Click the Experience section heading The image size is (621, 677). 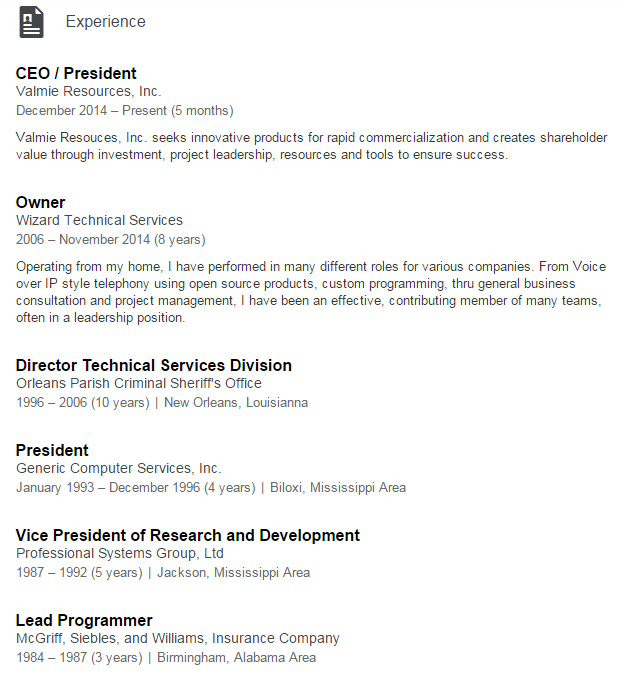105,22
